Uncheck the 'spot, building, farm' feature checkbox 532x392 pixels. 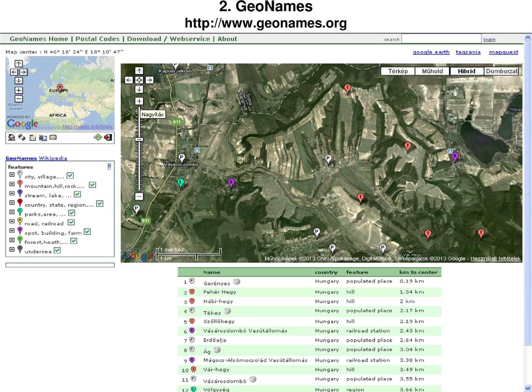pyautogui.click(x=87, y=231)
